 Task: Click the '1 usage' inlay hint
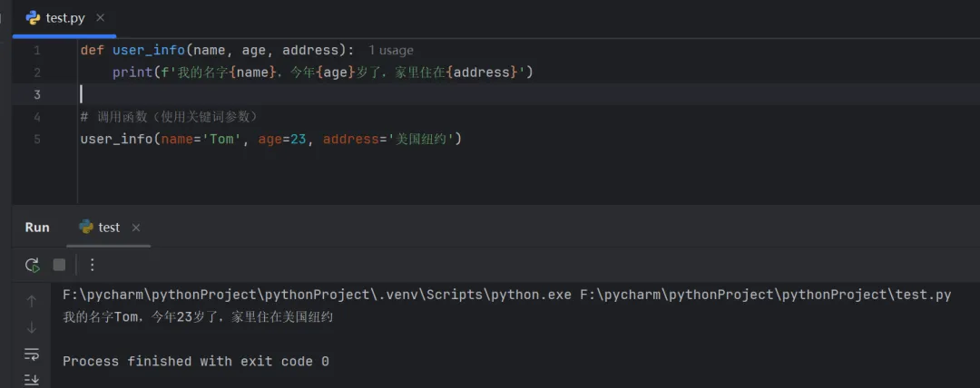391,51
